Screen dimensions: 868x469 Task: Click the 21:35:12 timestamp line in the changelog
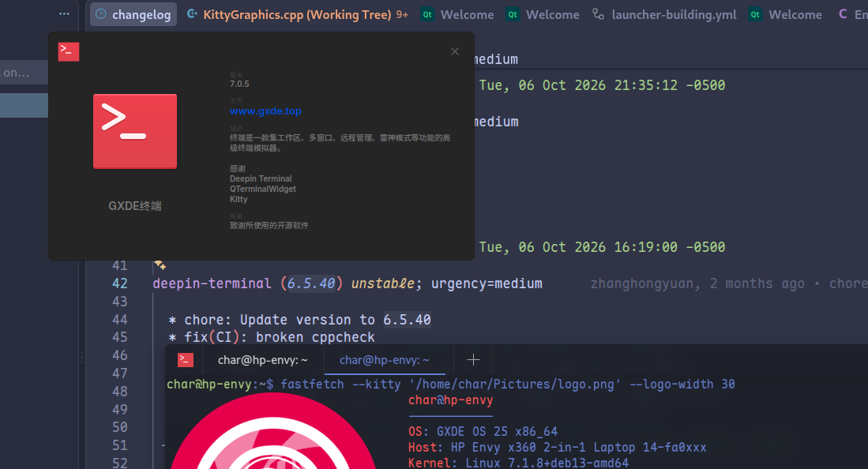click(603, 85)
